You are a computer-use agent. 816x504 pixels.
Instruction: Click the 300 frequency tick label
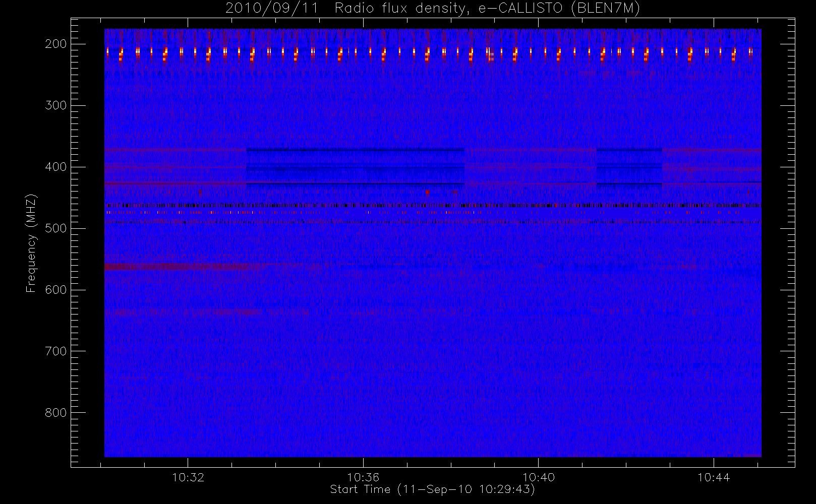tap(56, 105)
